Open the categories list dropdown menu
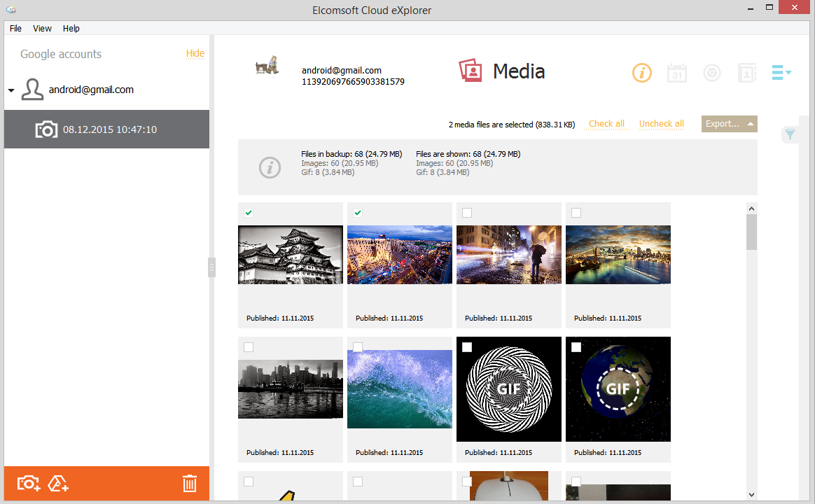Screen dimensions: 815x504 click(781, 73)
